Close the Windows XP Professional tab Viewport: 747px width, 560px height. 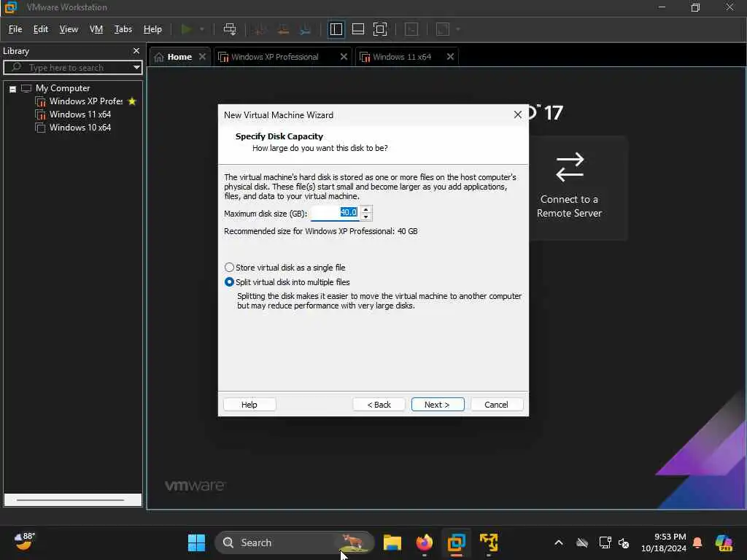coord(344,57)
